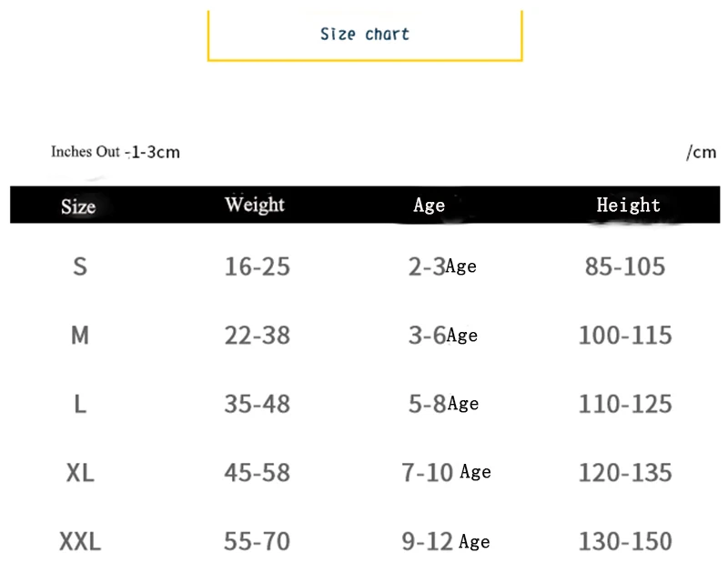
Task: Click height value 110-125
Action: 625,404
